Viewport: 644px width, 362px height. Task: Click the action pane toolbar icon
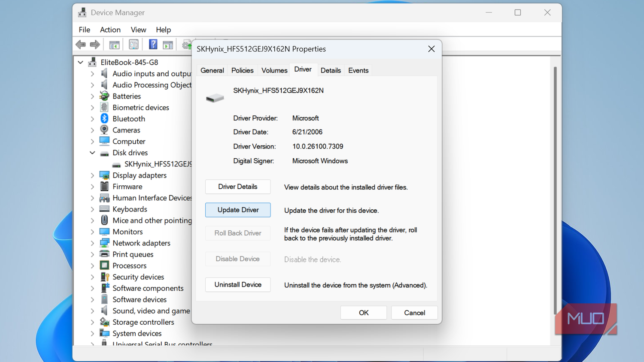(168, 44)
